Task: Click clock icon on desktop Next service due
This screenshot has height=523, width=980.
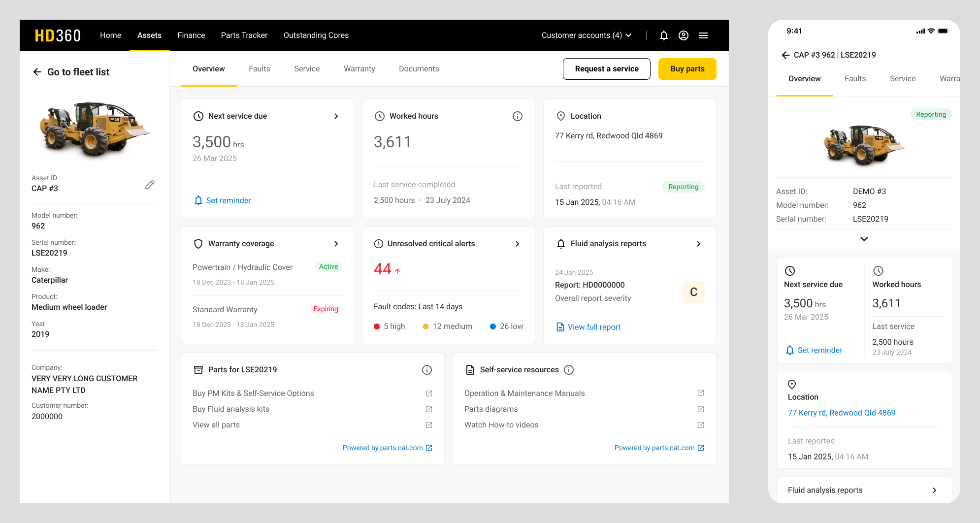Action: tap(198, 116)
